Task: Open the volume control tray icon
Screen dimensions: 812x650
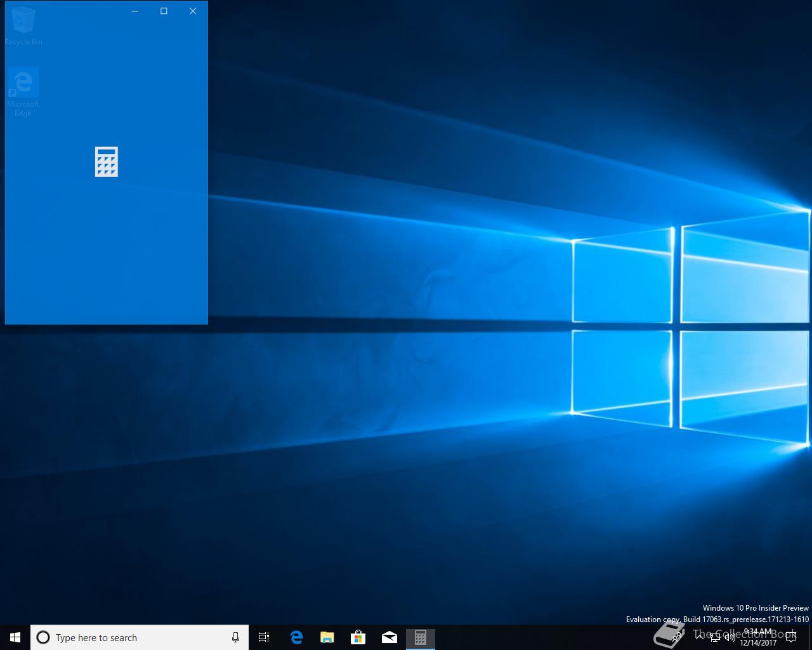Action: pyautogui.click(x=730, y=637)
